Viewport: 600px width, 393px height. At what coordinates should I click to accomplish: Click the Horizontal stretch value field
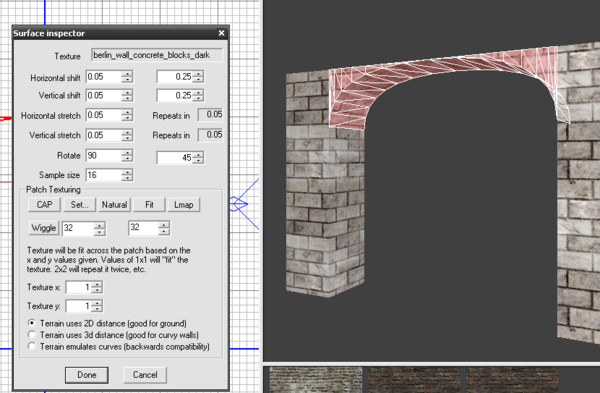[104, 115]
